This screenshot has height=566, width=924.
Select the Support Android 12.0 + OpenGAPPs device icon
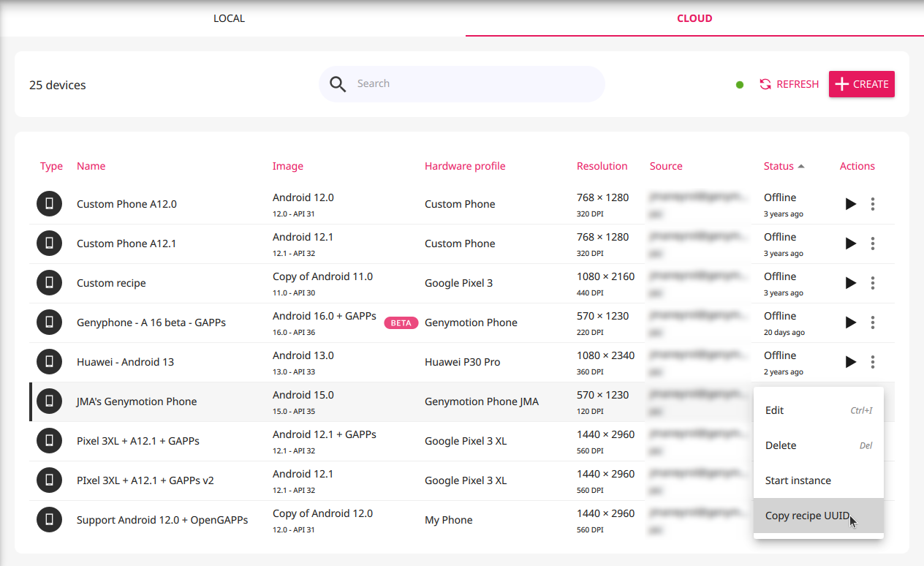click(49, 520)
